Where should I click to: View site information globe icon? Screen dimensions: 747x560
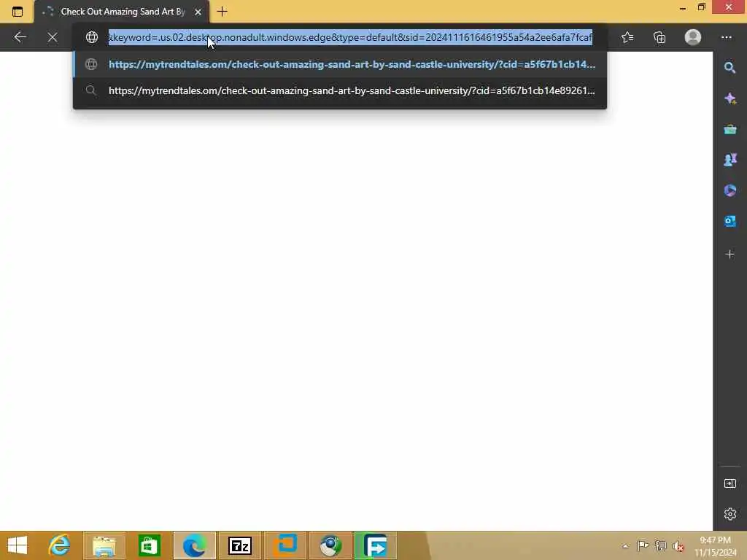pyautogui.click(x=91, y=37)
